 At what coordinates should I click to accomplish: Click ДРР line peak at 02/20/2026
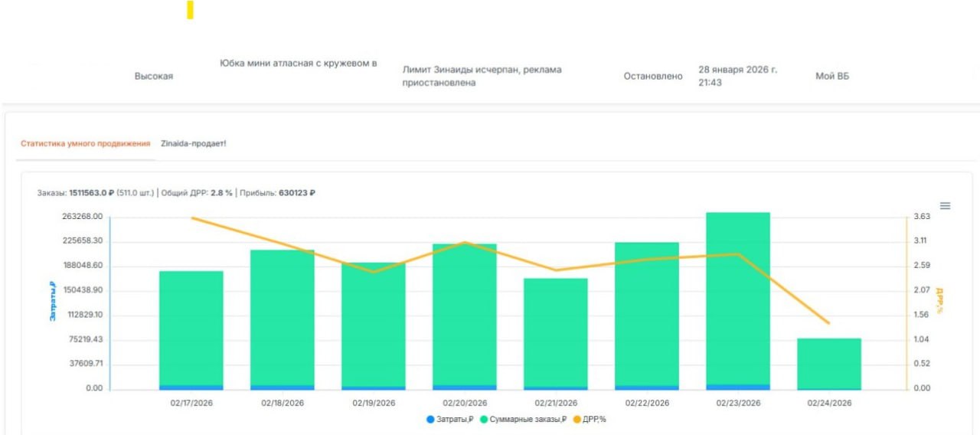[464, 242]
